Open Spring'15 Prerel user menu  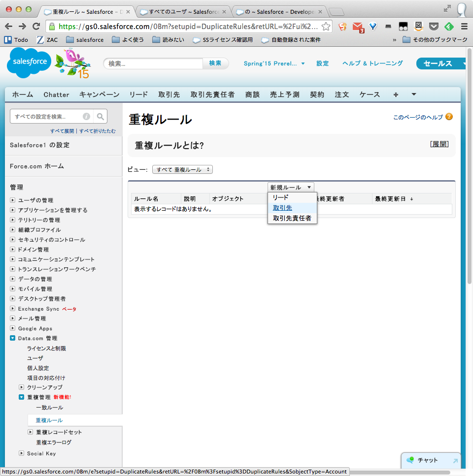(274, 63)
